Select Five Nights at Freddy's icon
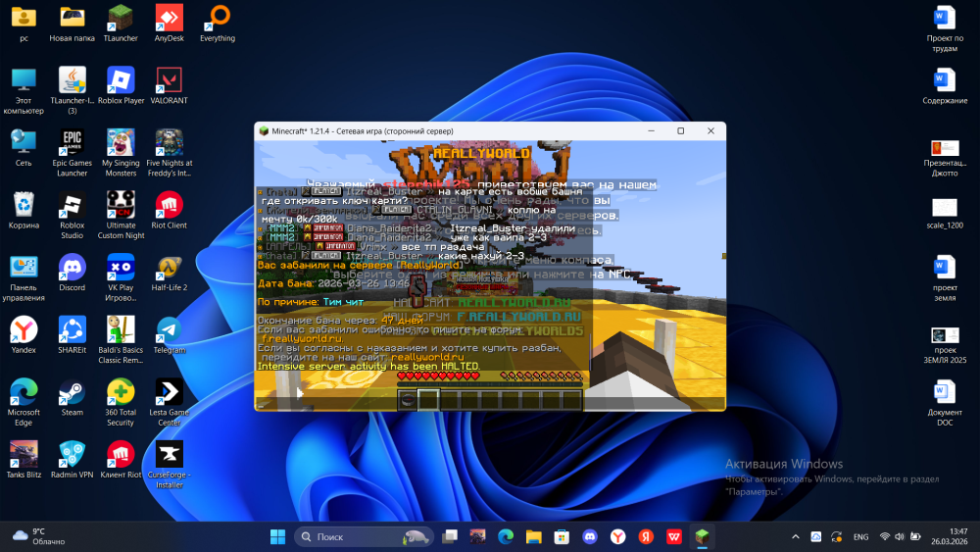The width and height of the screenshot is (980, 552). pyautogui.click(x=169, y=153)
